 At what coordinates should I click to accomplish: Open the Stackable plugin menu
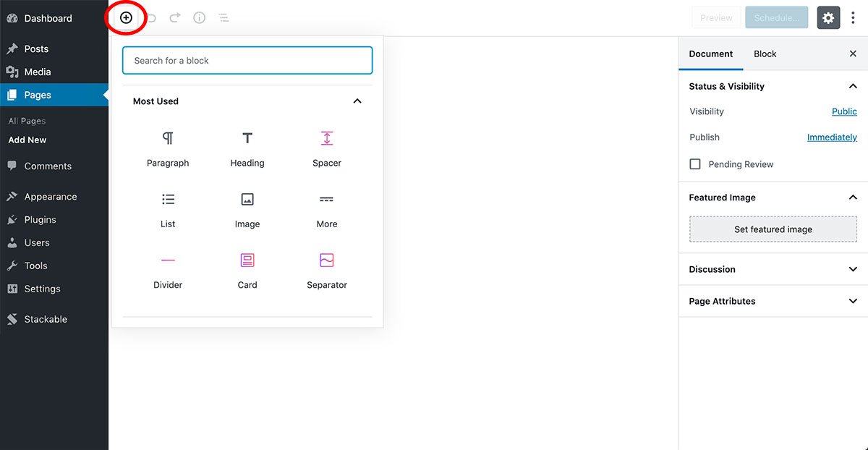coord(54,319)
